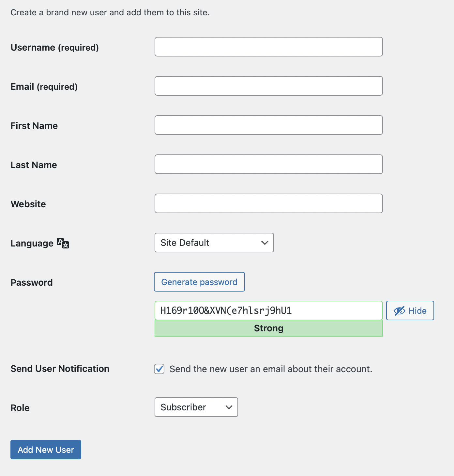This screenshot has width=454, height=476.
Task: Click into the Last Name field
Action: (x=269, y=164)
